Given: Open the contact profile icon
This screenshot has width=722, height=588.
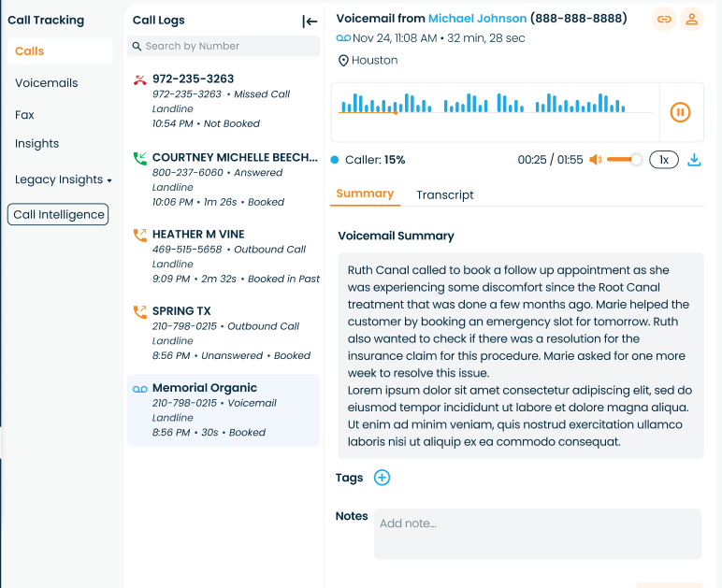Looking at the screenshot, I should coord(691,19).
